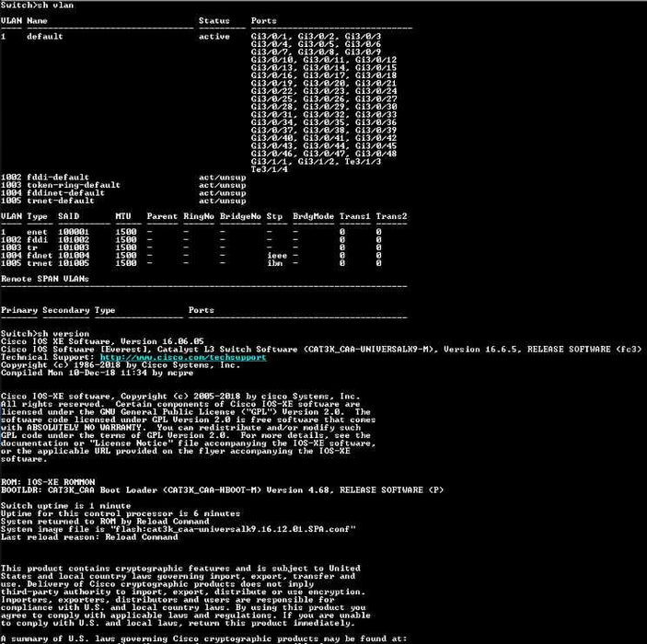Click the 'Uptime for this control processor' line
647x644 pixels.
click(x=121, y=513)
